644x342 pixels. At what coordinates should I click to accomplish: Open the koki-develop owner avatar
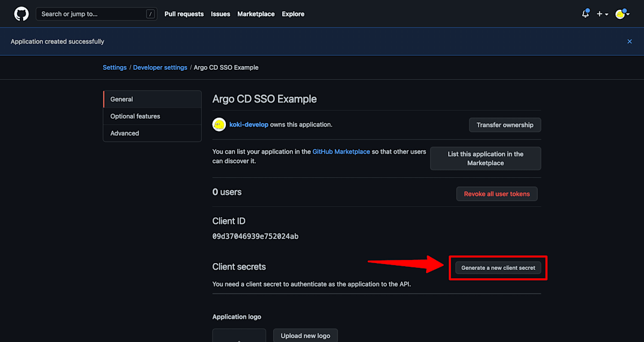[x=219, y=125]
